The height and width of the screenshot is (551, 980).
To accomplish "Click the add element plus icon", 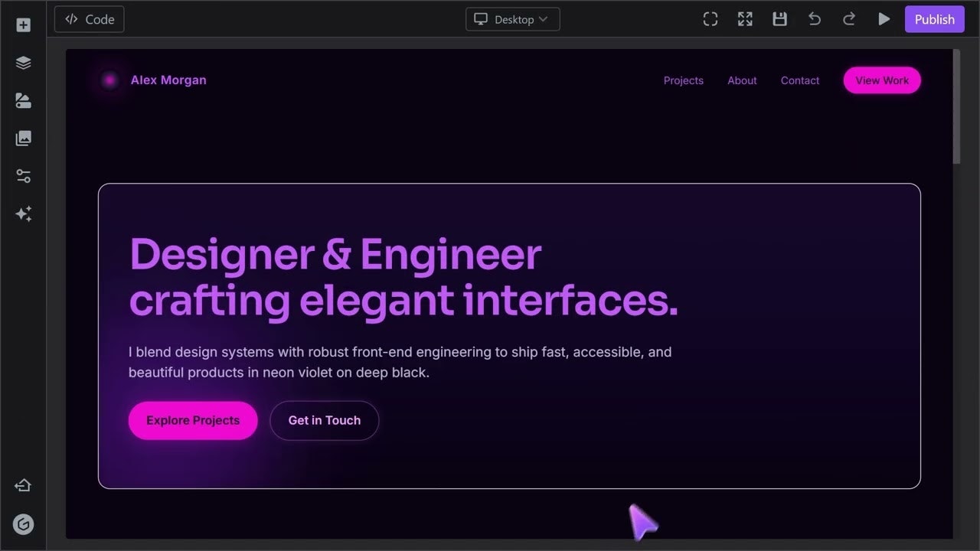I will click(23, 25).
